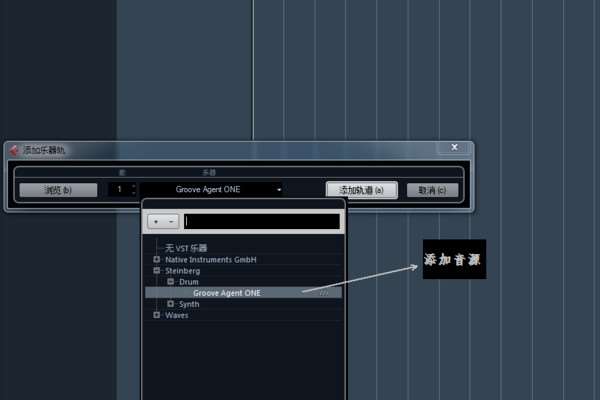This screenshot has height=400, width=600.
Task: Click the Steinberg label
Action: pos(183,271)
